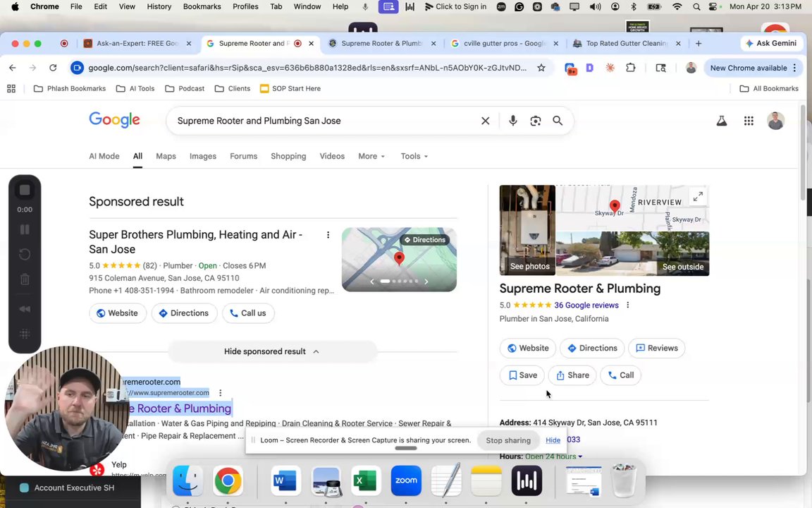
Task: Delete the Loom recording via trash icon
Action: click(25, 279)
